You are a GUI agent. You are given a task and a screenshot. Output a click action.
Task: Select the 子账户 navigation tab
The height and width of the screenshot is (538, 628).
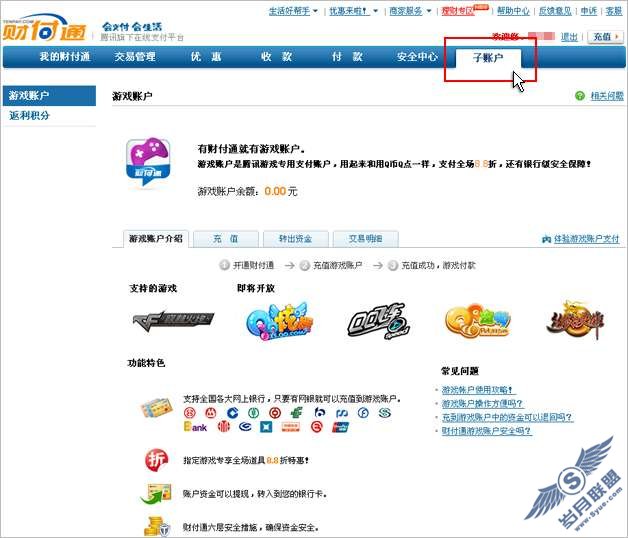click(488, 58)
